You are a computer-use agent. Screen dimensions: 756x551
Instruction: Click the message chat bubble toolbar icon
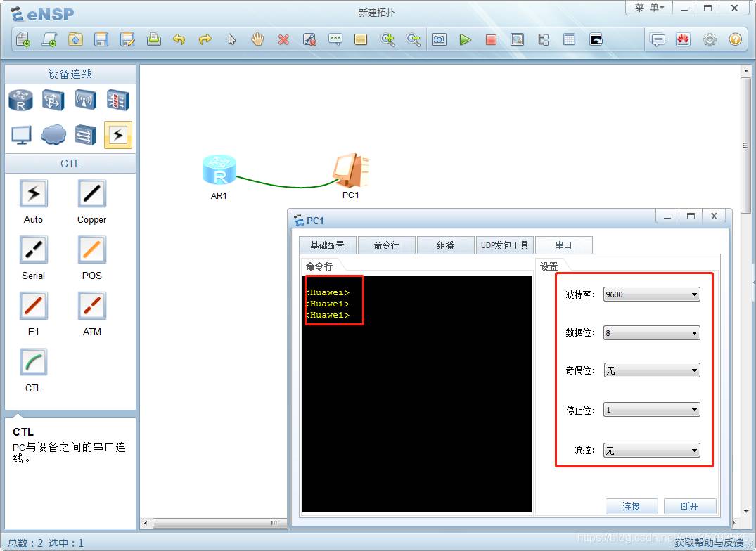[658, 39]
